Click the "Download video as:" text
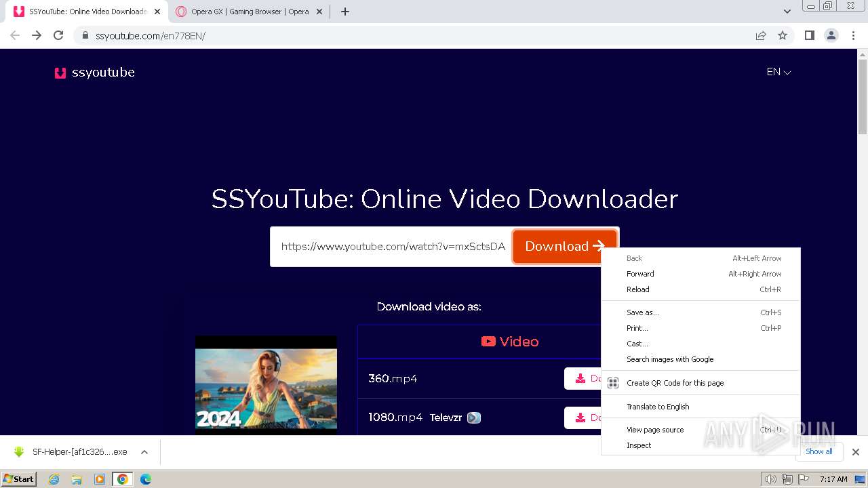 click(429, 306)
